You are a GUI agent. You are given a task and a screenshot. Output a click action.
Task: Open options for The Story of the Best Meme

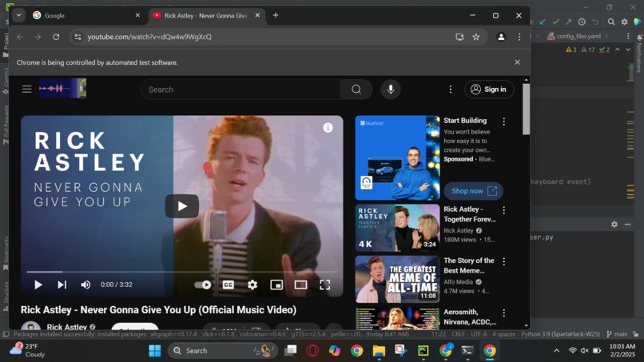pos(504,261)
